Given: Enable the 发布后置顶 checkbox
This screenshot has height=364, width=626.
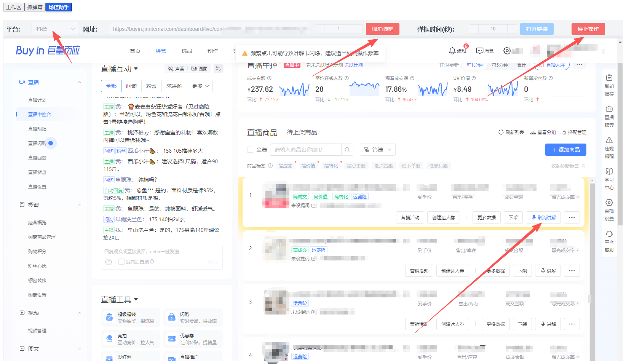Looking at the screenshot, I should tap(122, 262).
